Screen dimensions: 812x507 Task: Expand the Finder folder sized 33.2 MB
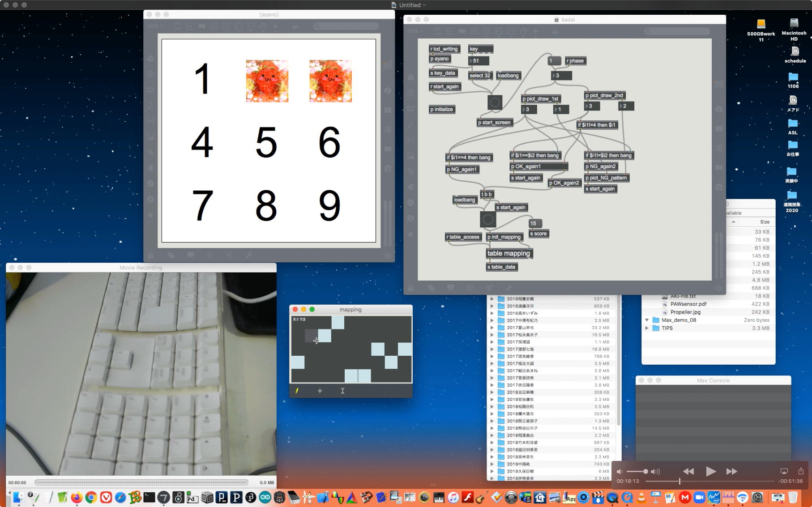coord(492,328)
